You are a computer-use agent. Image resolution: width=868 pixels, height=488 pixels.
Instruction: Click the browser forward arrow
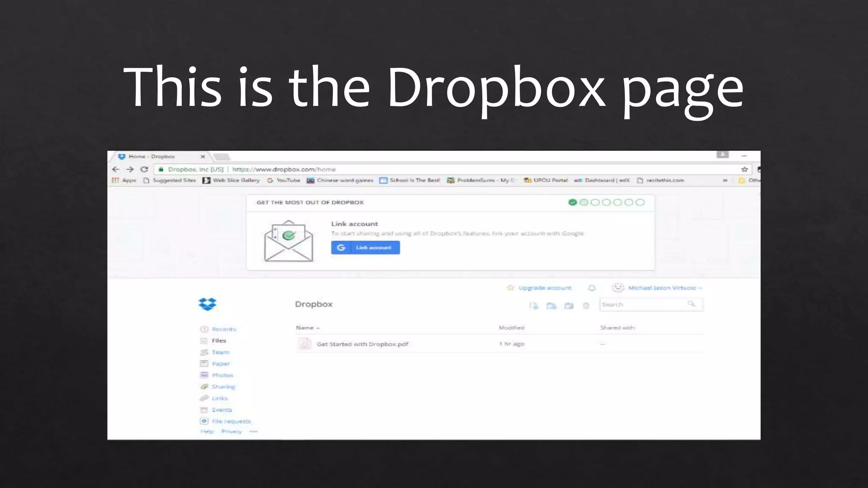point(130,169)
